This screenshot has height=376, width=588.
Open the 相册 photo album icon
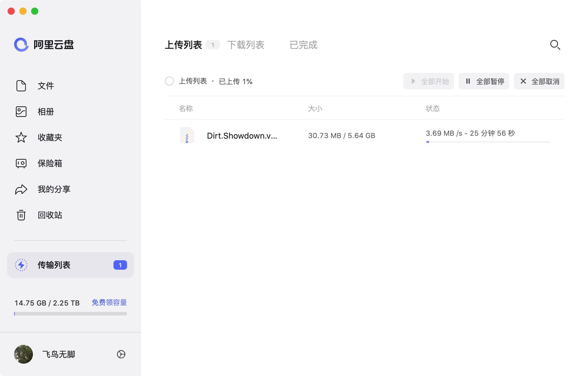click(21, 112)
